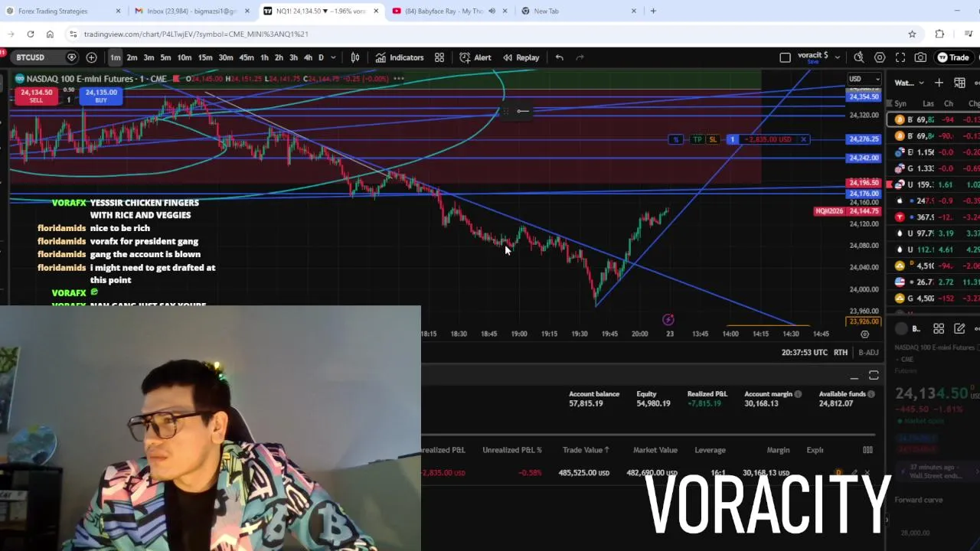Open chart settings hexagon icon
The width and height of the screenshot is (980, 551).
[880, 57]
